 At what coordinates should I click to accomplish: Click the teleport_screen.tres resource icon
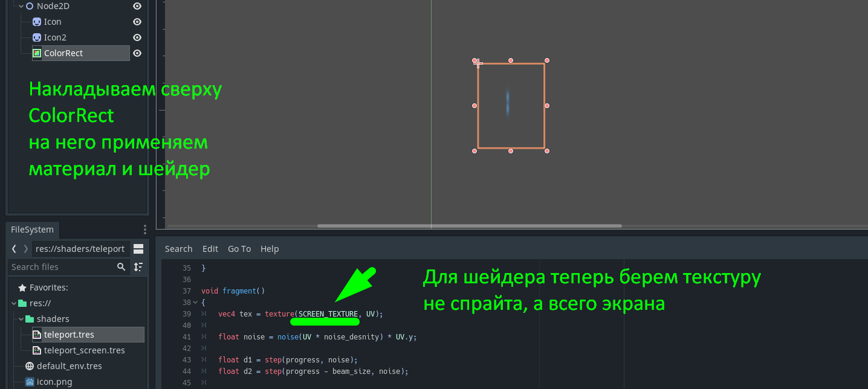click(x=37, y=350)
